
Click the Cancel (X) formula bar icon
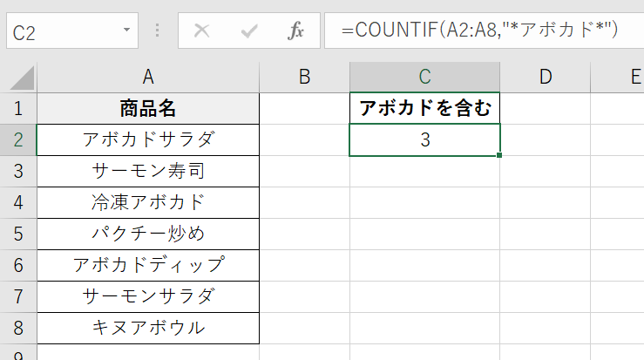pyautogui.click(x=202, y=31)
